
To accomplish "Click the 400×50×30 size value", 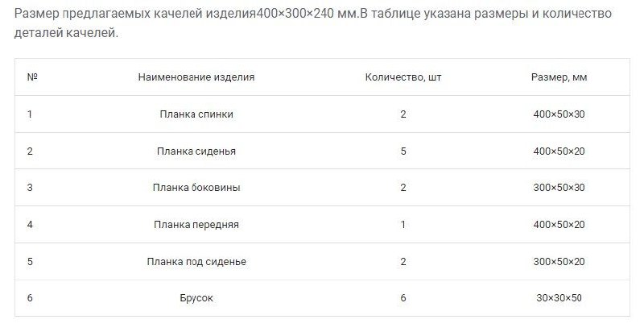I will [x=559, y=114].
